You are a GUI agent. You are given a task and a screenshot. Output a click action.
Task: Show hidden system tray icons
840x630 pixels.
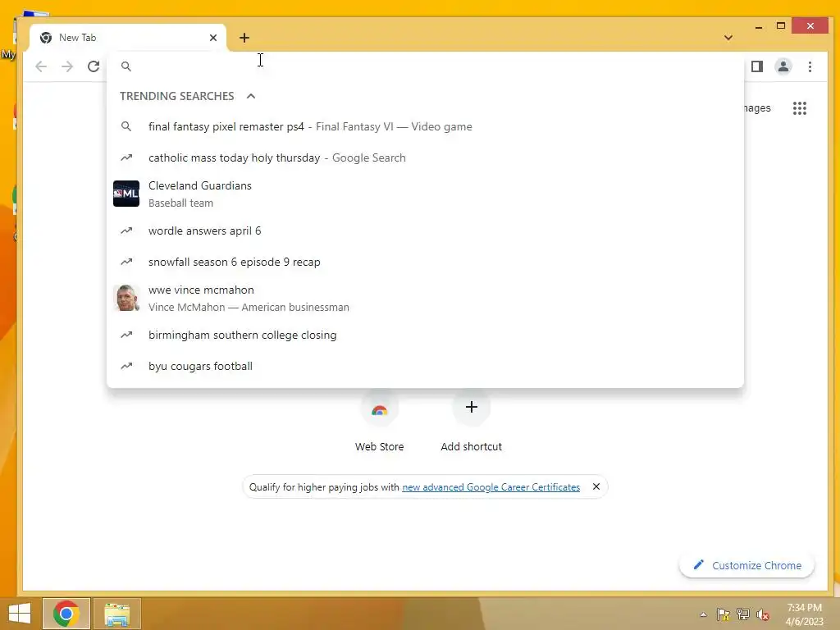[x=703, y=614]
